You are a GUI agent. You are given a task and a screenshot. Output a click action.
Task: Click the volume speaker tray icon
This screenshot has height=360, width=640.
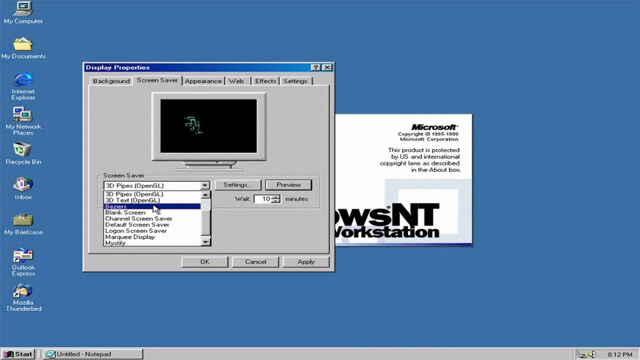coord(591,354)
